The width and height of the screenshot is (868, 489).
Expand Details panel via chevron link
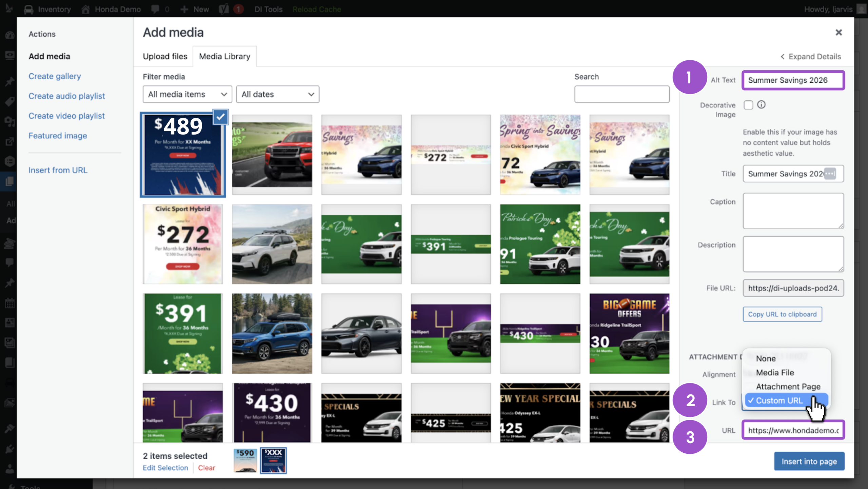[810, 56]
